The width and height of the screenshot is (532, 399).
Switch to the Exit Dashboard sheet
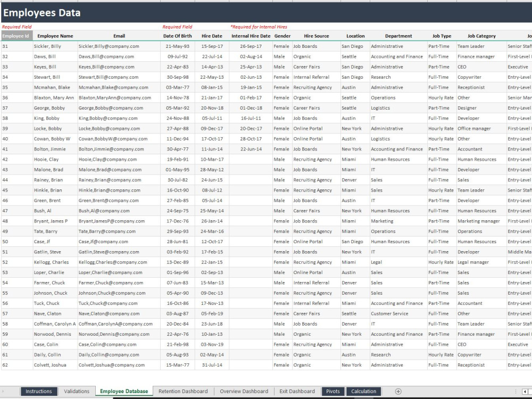coord(296,391)
